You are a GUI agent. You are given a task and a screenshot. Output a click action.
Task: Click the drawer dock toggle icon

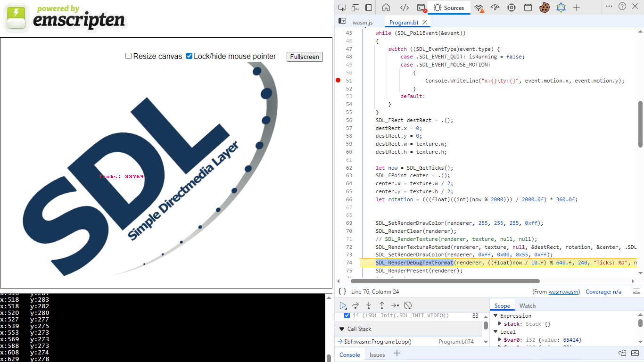[x=622, y=354]
